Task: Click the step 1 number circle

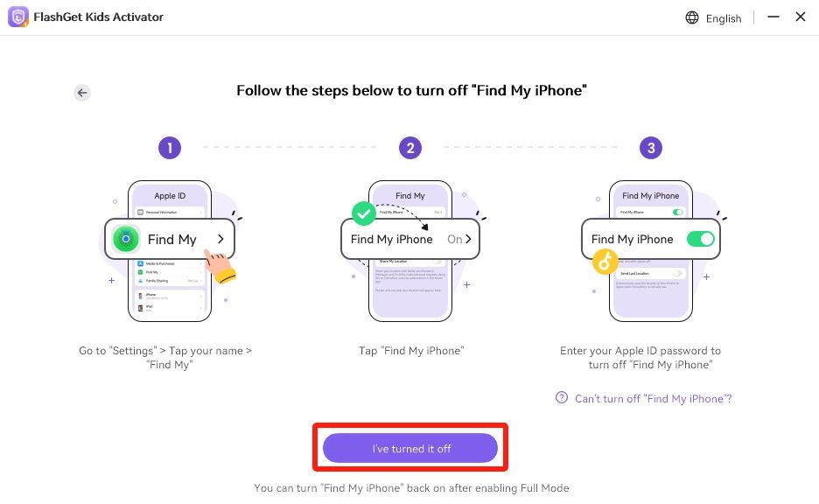Action: (x=169, y=147)
